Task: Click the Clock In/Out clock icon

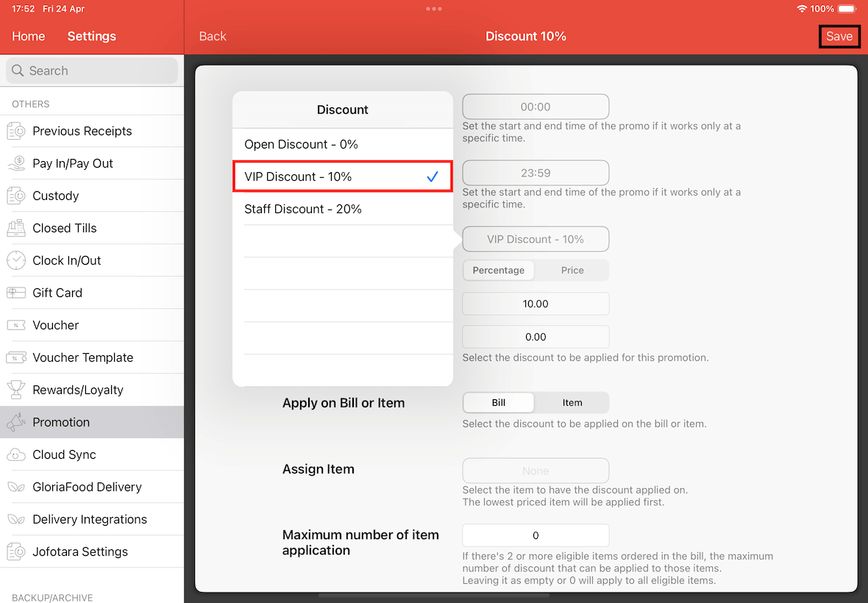Action: point(16,260)
